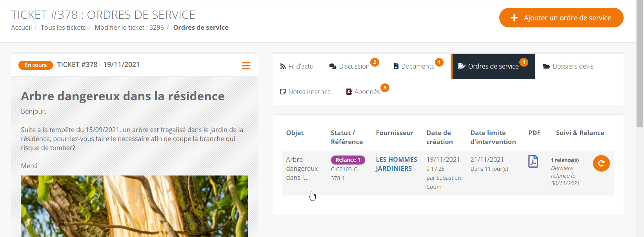Open the Notes internes tab
644x237 pixels.
(306, 92)
